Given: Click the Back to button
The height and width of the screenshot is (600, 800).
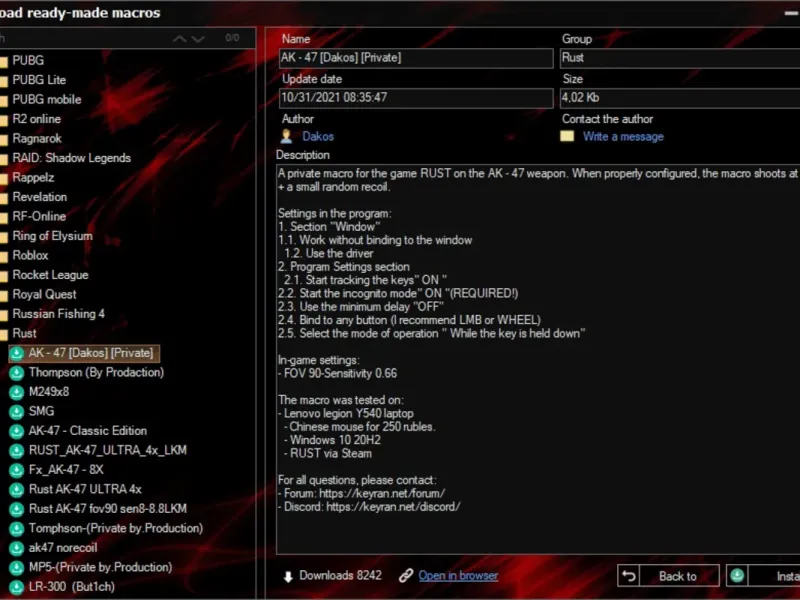Looking at the screenshot, I should (668, 576).
